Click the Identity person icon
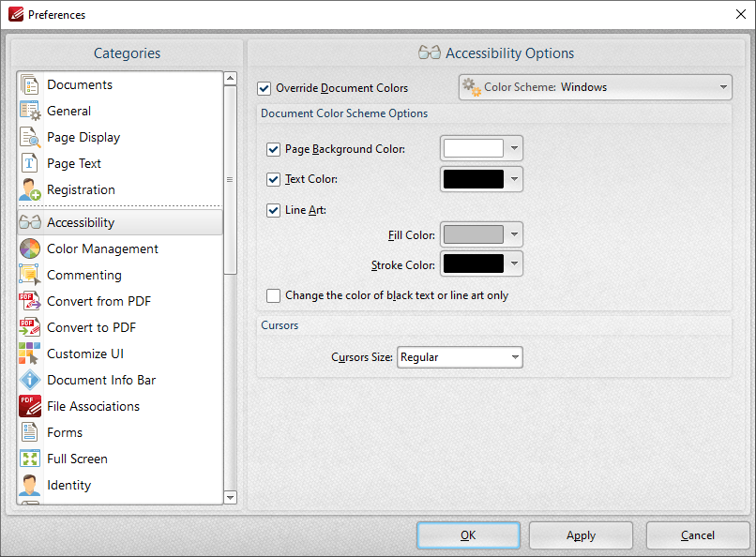 (30, 485)
